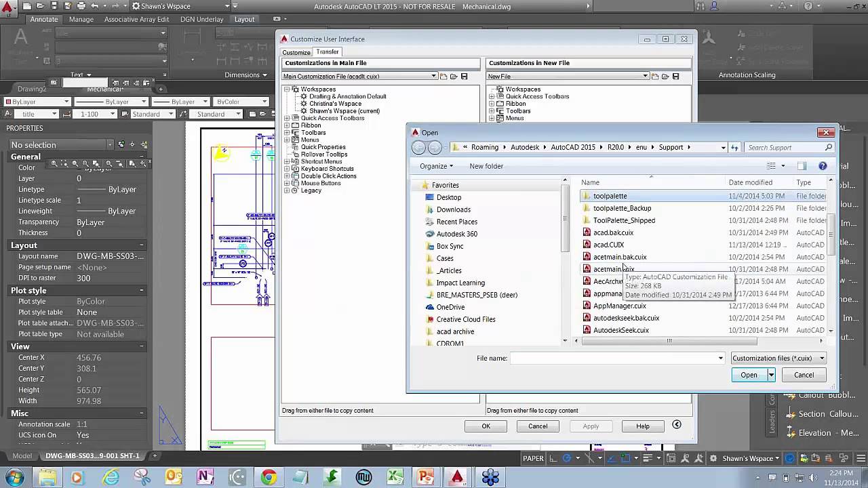Click AutoCAD icon in Windows taskbar
Image resolution: width=868 pixels, height=488 pixels.
pos(457,477)
